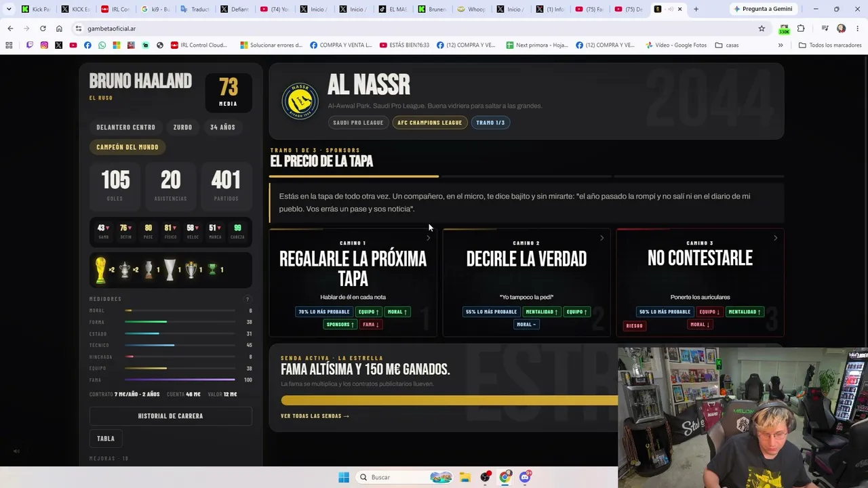Screen dimensions: 868x488
Task: Click the AFC Champions League tag
Action: tap(429, 123)
